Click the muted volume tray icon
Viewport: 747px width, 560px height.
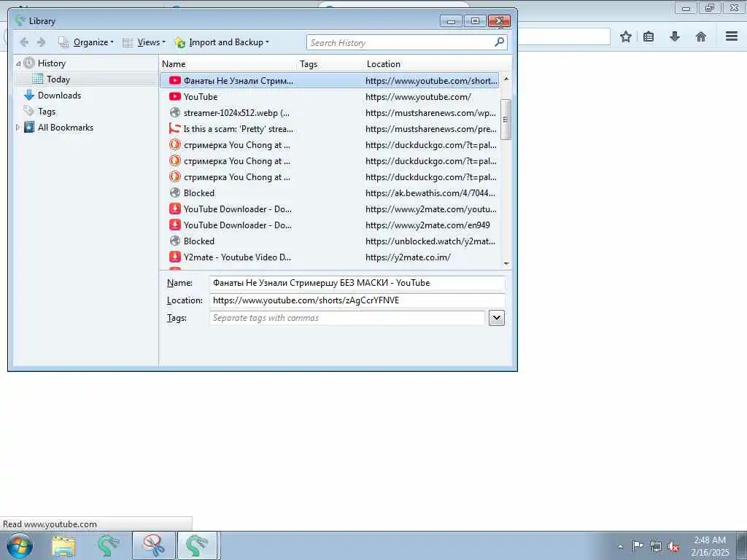[673, 546]
